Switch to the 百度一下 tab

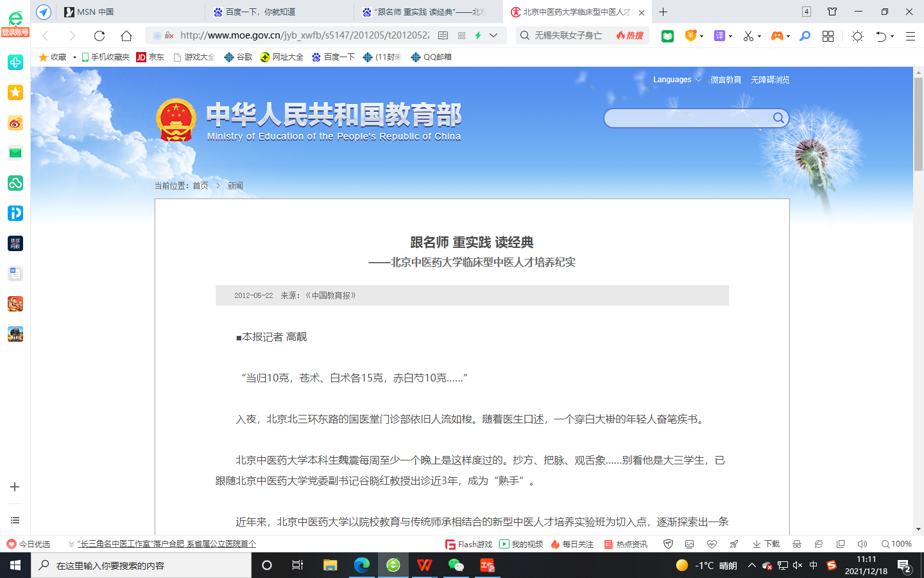coord(279,12)
